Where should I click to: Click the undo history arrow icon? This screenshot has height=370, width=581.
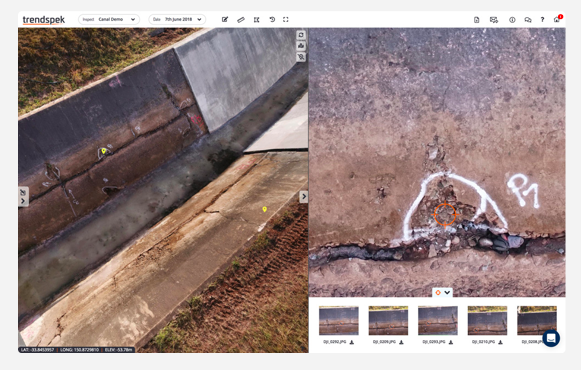coord(272,20)
